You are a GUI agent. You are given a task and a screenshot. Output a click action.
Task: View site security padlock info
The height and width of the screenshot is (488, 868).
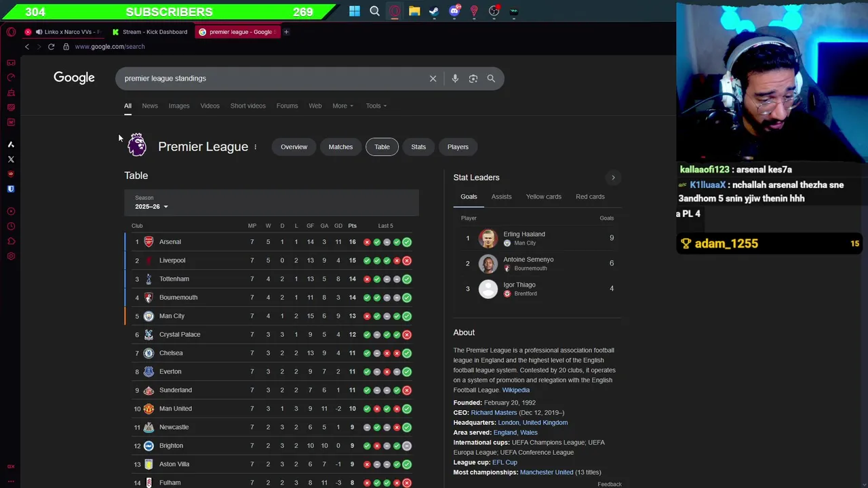coord(66,47)
